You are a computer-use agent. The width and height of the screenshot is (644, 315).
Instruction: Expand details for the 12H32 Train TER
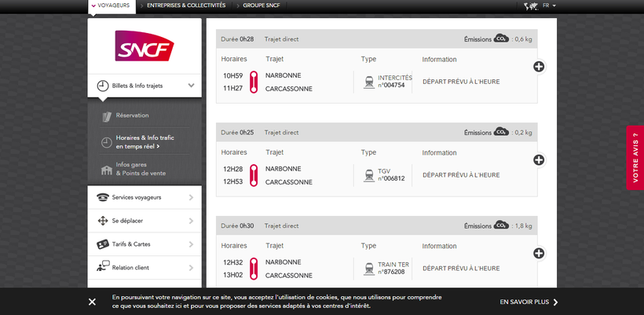pyautogui.click(x=539, y=253)
